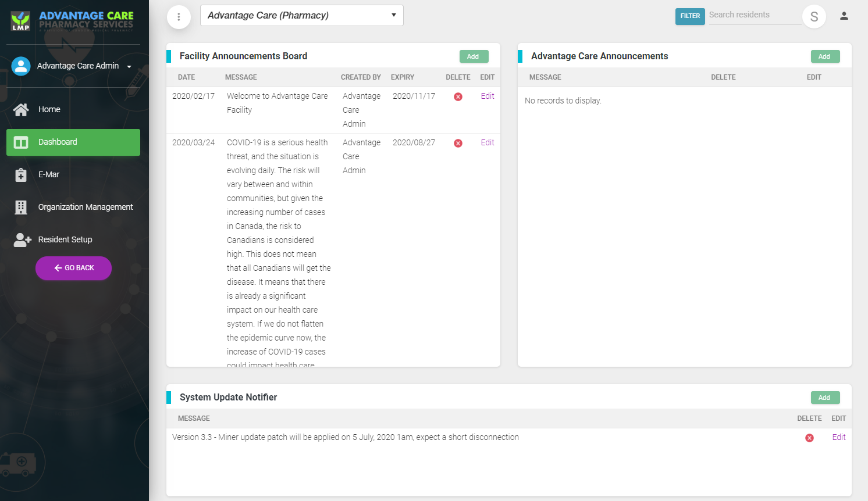This screenshot has width=868, height=501.
Task: Click the Advantage Care Admin avatar icon
Action: pyautogui.click(x=21, y=66)
